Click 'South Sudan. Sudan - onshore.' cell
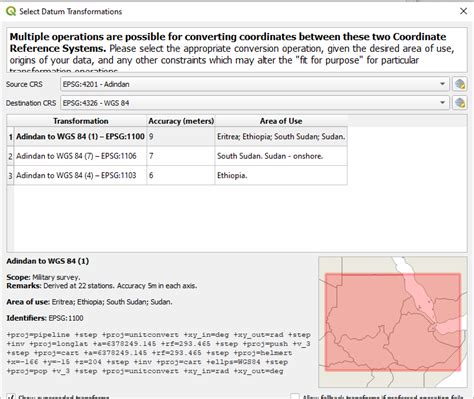 click(x=281, y=156)
